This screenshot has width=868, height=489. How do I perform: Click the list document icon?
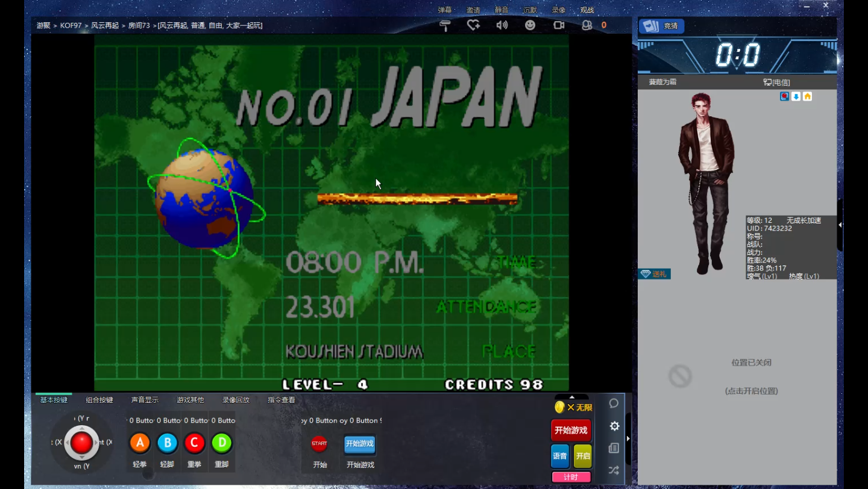[x=614, y=448]
